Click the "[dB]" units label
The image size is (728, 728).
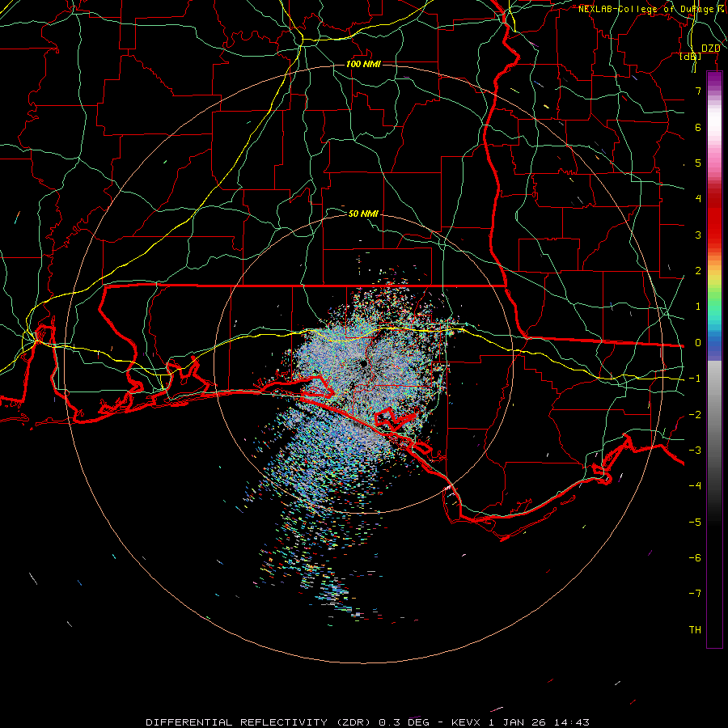point(691,56)
